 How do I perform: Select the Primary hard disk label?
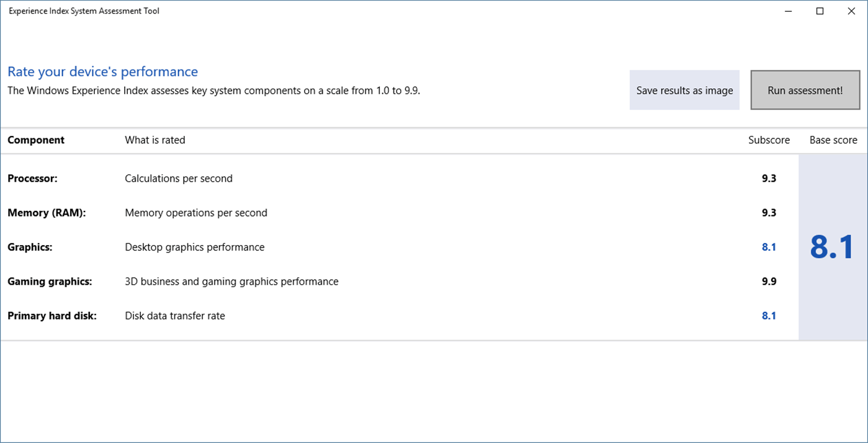(x=52, y=316)
